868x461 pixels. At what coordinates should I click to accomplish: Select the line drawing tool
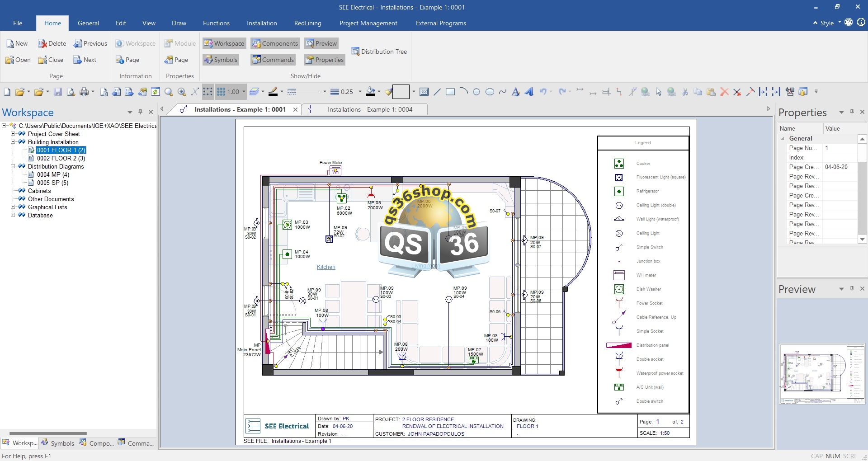click(437, 92)
